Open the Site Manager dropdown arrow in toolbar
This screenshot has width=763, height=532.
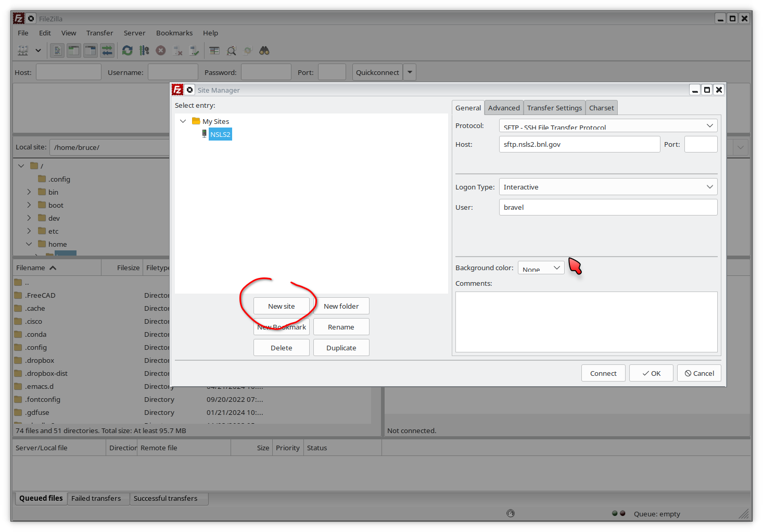click(x=38, y=50)
